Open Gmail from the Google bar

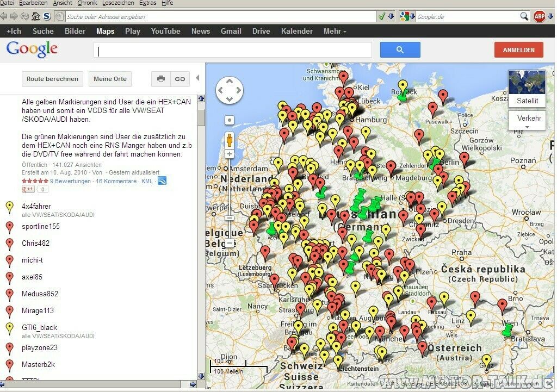[x=231, y=31]
